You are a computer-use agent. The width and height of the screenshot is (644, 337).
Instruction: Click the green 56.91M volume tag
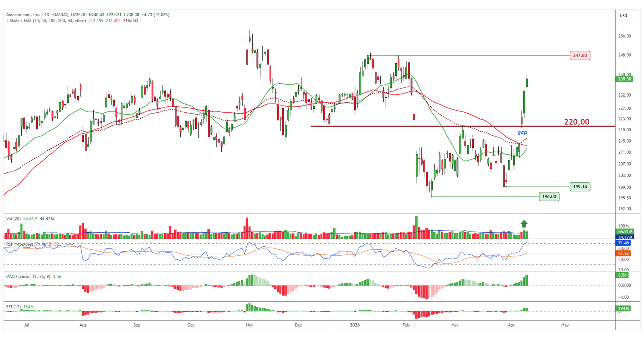point(625,232)
